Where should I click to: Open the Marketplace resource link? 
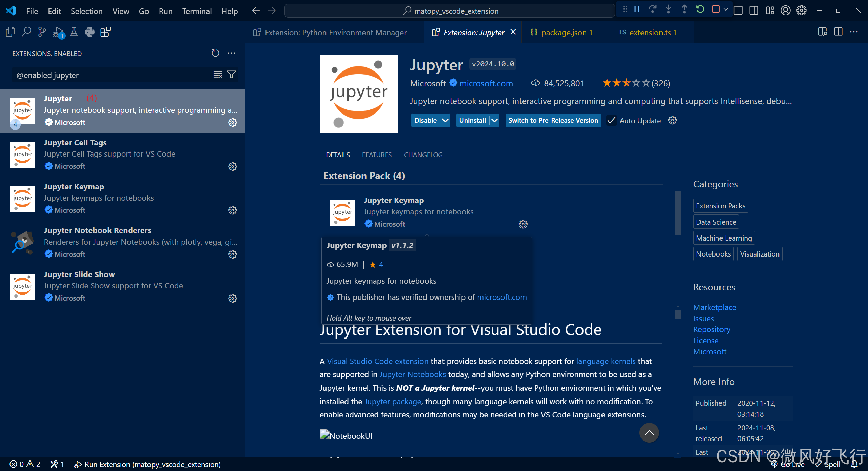click(714, 307)
